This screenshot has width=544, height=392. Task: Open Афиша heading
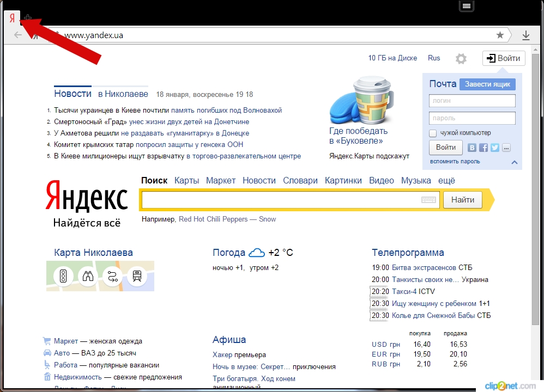click(x=229, y=340)
